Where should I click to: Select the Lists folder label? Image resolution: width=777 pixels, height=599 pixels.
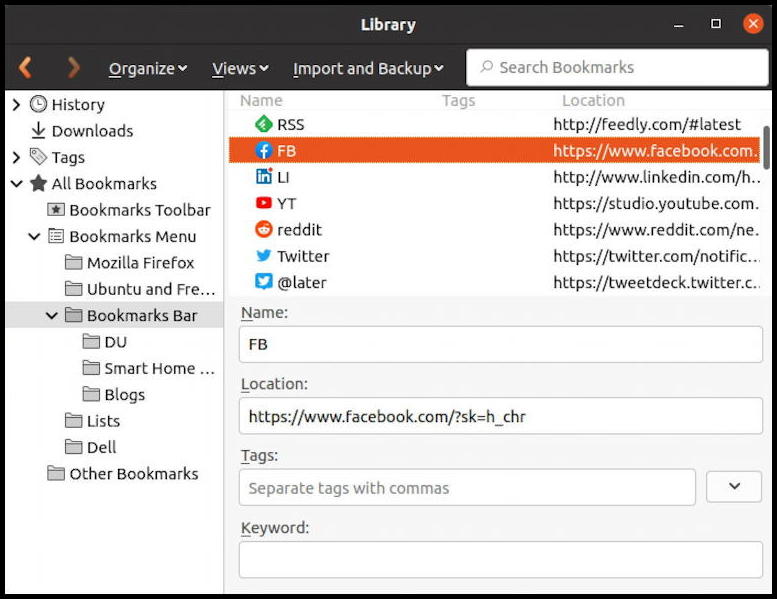(x=103, y=421)
